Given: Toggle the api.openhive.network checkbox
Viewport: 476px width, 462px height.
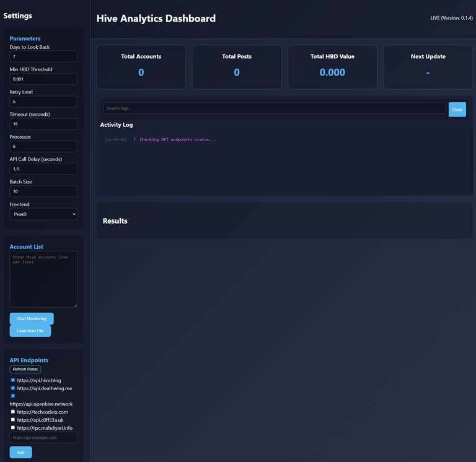Looking at the screenshot, I should tap(13, 396).
